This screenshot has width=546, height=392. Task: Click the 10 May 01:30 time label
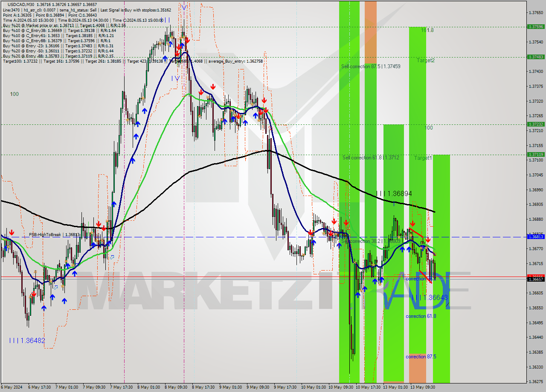(x=314, y=387)
